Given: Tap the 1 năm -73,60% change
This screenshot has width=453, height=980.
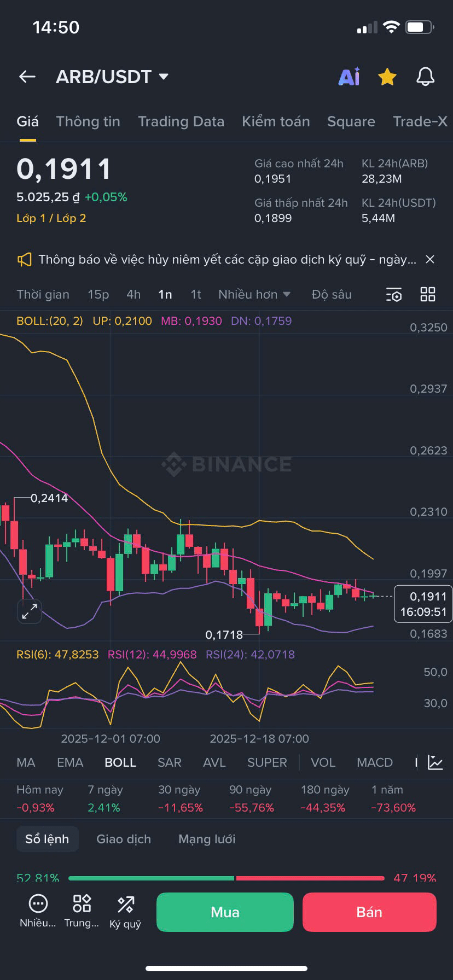Looking at the screenshot, I should [393, 799].
